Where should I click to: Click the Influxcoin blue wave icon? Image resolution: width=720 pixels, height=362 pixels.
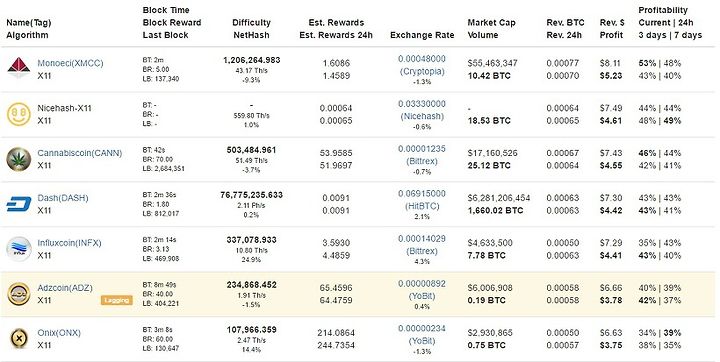pyautogui.click(x=19, y=249)
